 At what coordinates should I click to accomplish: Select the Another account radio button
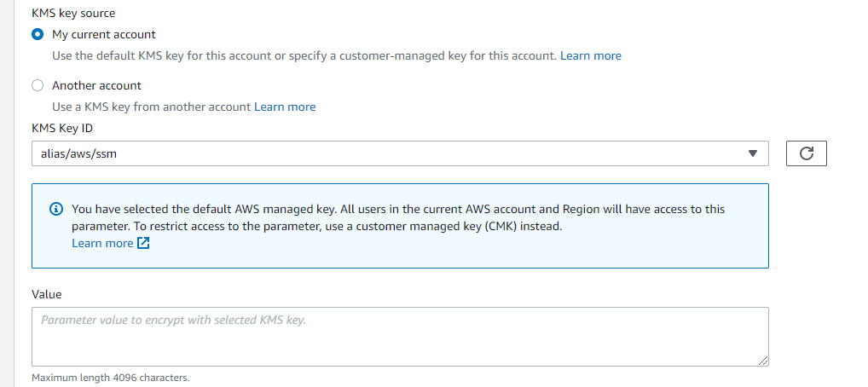pyautogui.click(x=38, y=85)
